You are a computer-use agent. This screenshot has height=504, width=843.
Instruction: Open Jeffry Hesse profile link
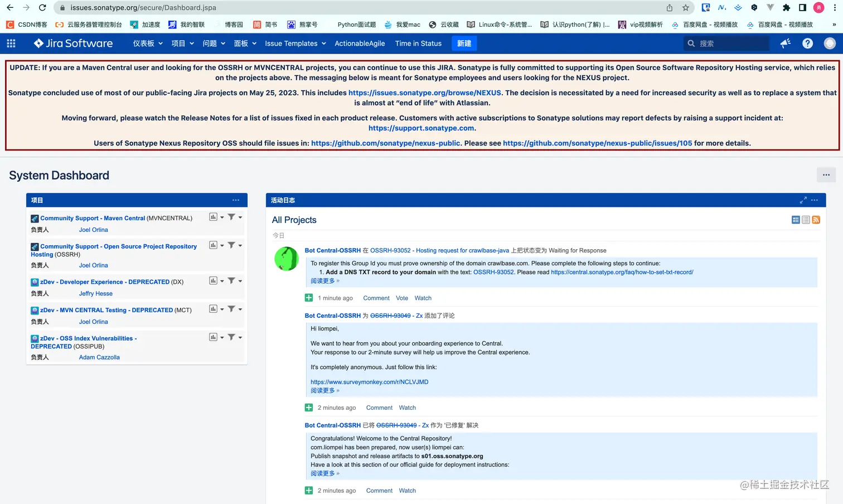(x=96, y=294)
